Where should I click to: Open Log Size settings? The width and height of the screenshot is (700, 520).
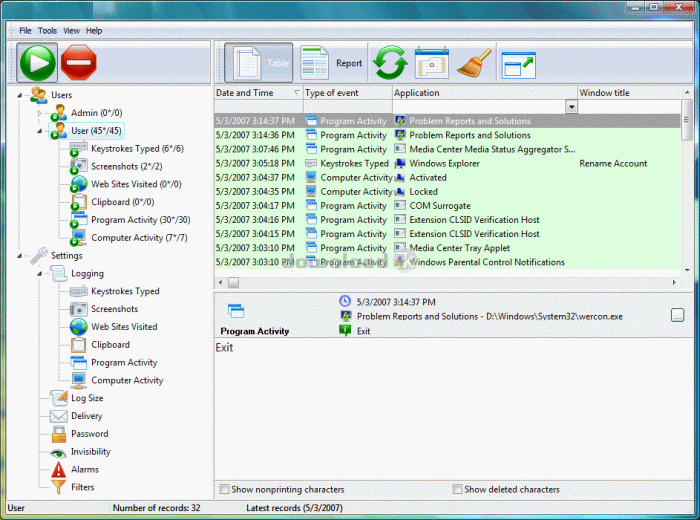click(x=87, y=398)
